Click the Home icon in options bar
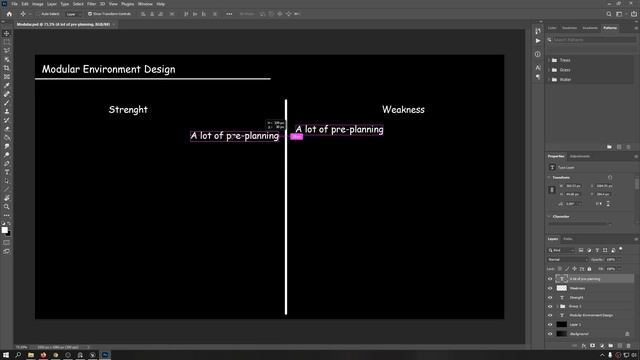640x360 pixels. 9,14
